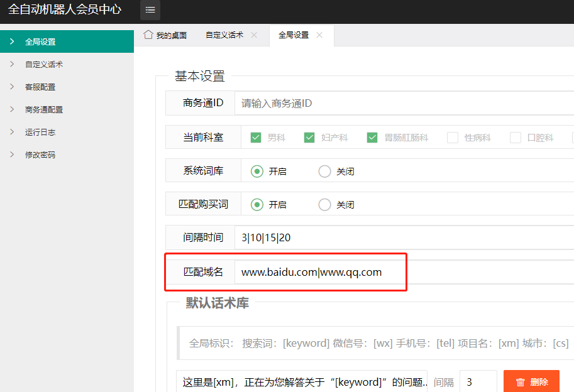The height and width of the screenshot is (392, 574).
Task: Open 修改密码 in the sidebar
Action: click(40, 155)
